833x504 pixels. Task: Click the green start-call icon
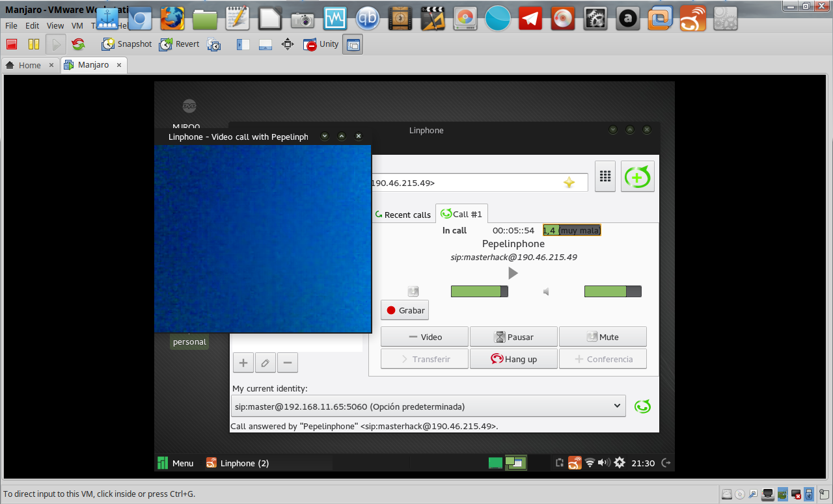tap(638, 176)
